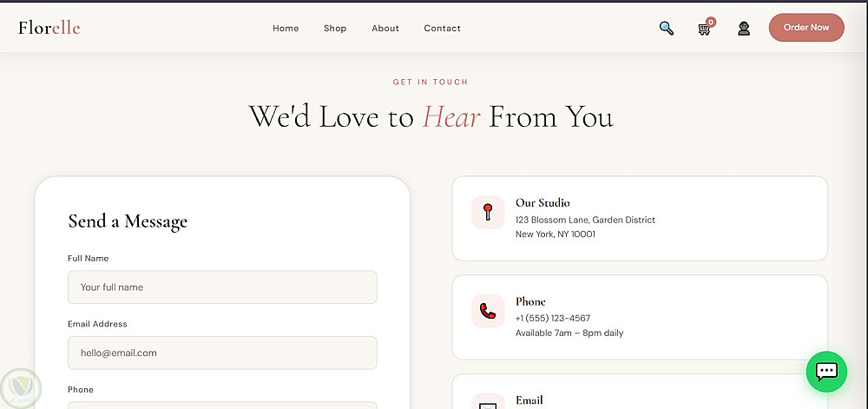Open the shopping cart icon

pos(705,29)
